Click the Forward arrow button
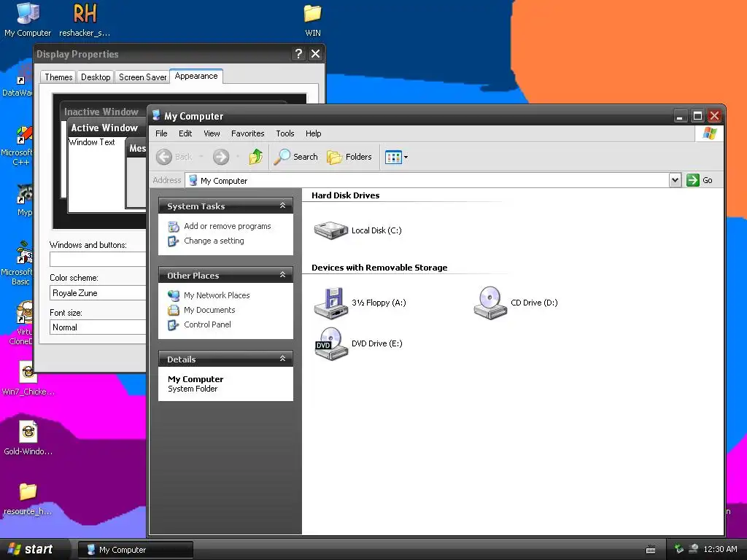 tap(221, 157)
